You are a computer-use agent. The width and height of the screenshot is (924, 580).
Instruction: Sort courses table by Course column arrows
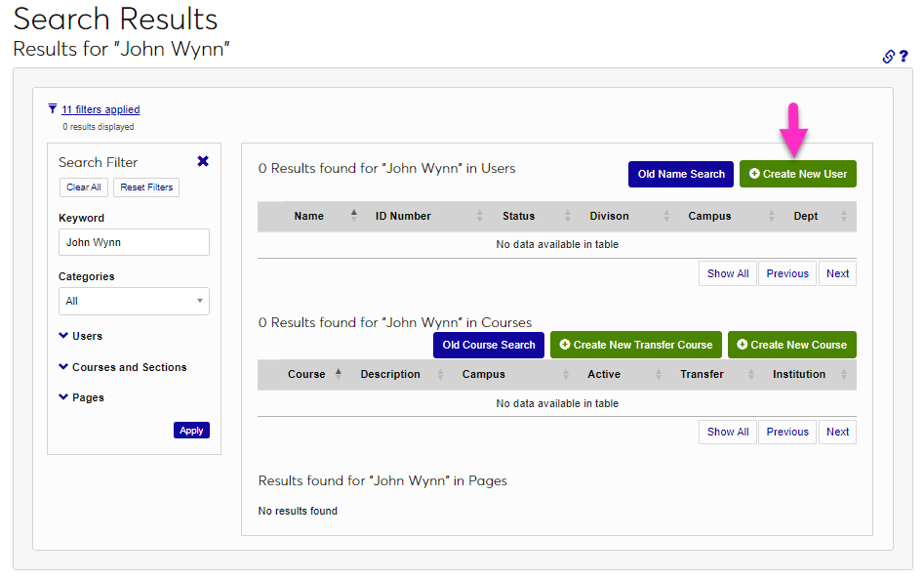[x=339, y=374]
